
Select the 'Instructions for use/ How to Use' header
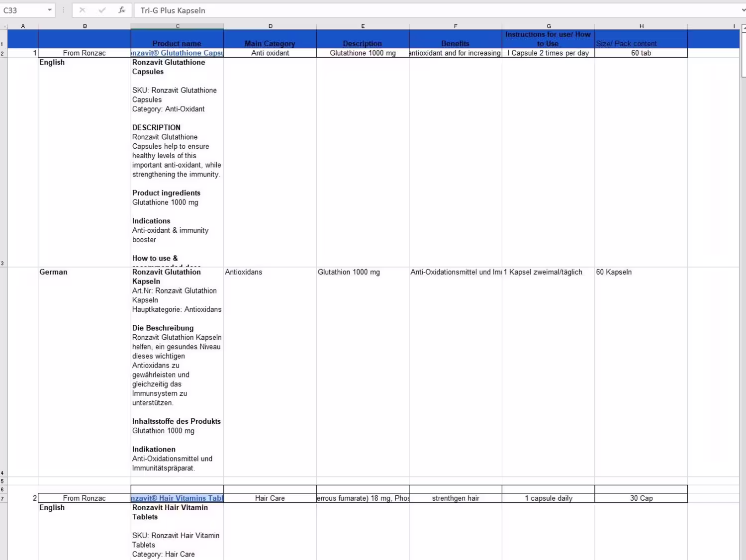point(549,39)
